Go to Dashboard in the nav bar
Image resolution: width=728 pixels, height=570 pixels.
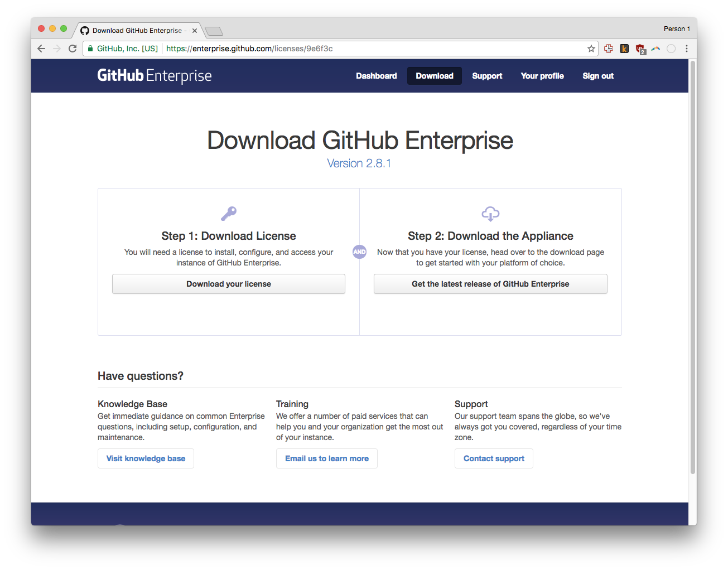pyautogui.click(x=377, y=76)
